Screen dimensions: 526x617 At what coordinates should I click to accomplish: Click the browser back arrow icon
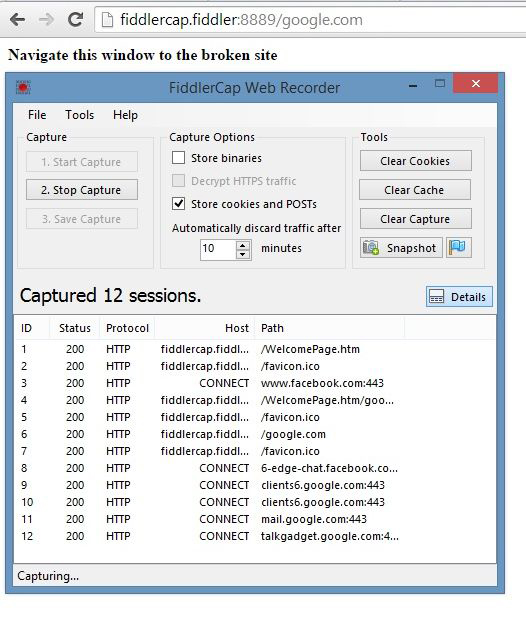click(x=18, y=19)
